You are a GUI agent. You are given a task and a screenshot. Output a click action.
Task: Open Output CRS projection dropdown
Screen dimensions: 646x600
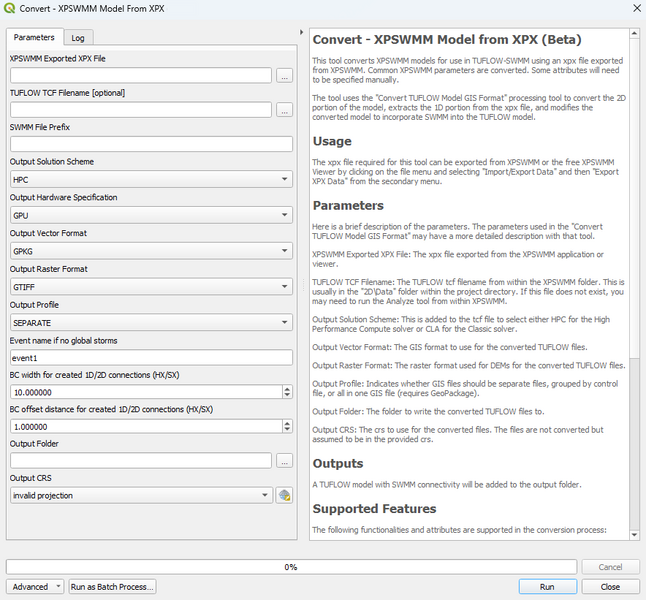(x=140, y=495)
